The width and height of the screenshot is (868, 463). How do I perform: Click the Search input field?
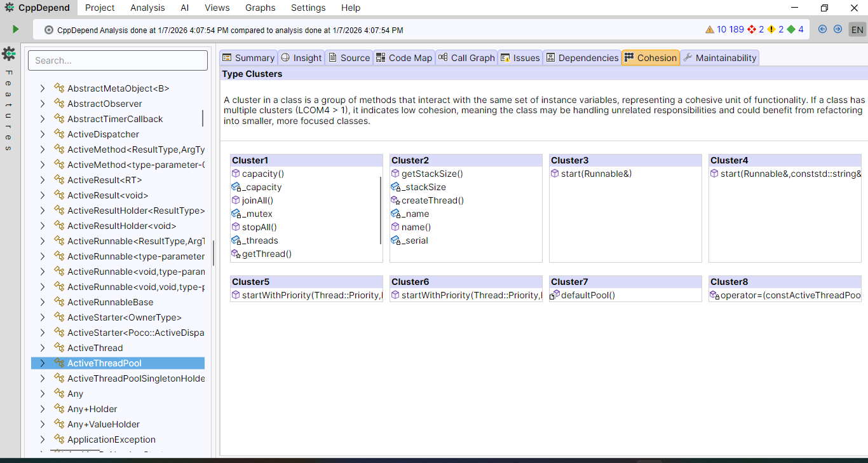coord(118,60)
